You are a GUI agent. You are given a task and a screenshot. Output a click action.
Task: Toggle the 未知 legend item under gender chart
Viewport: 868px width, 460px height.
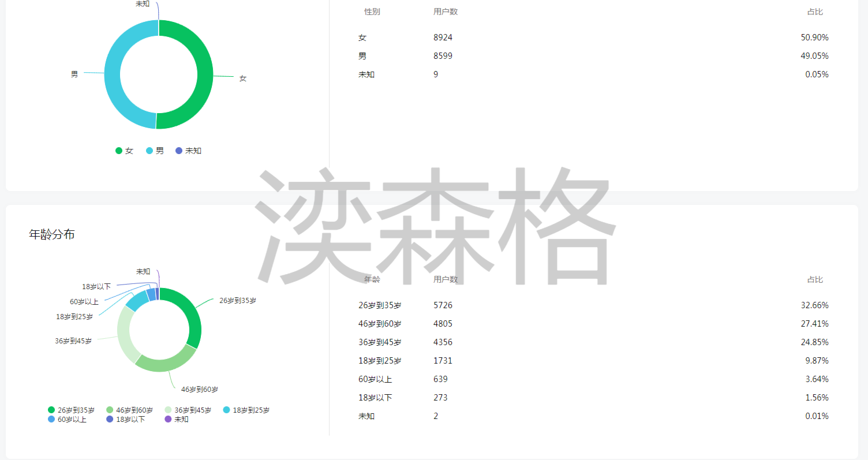tap(188, 151)
